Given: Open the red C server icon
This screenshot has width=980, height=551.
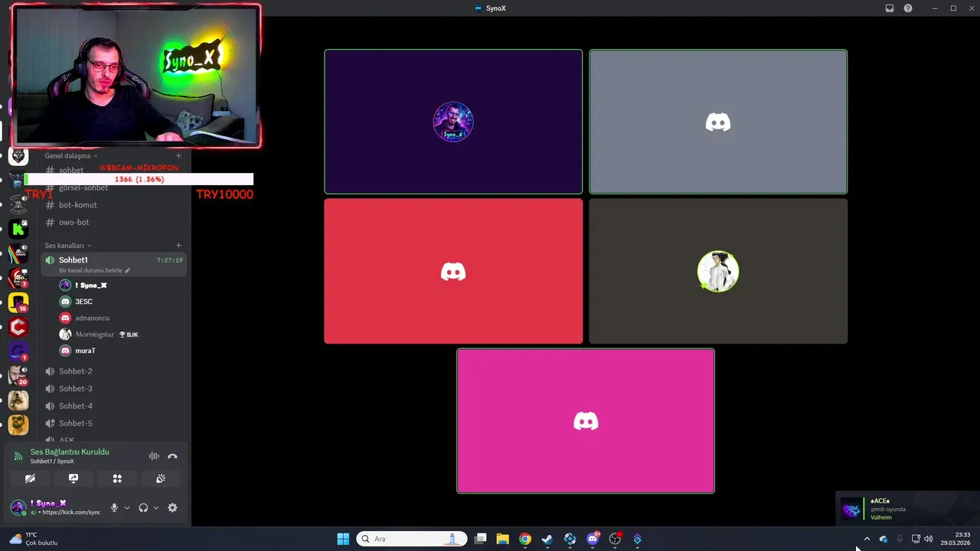Looking at the screenshot, I should [x=18, y=328].
